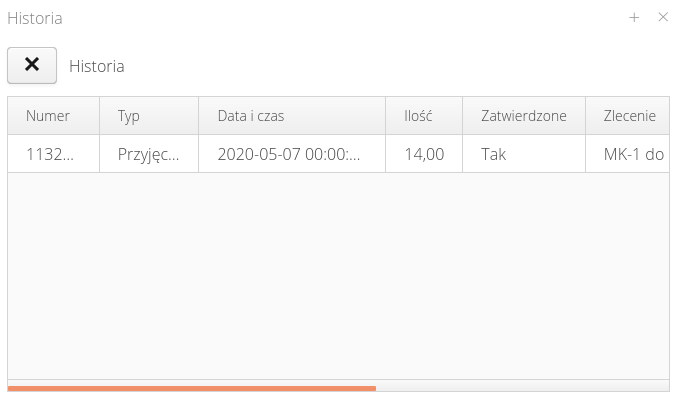This screenshot has height=398, width=680.
Task: Select the 2020-05-07 date cell
Action: (292, 154)
